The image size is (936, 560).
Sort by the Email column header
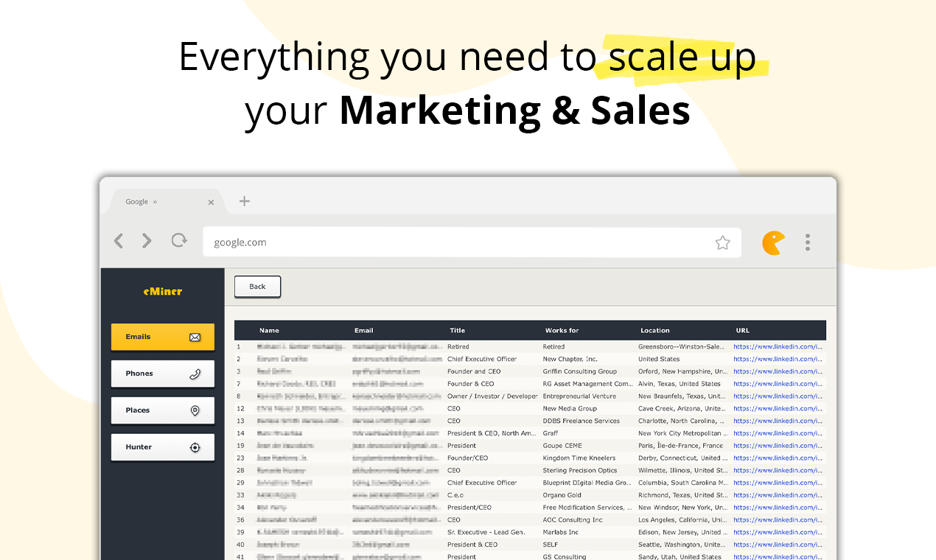pos(363,330)
